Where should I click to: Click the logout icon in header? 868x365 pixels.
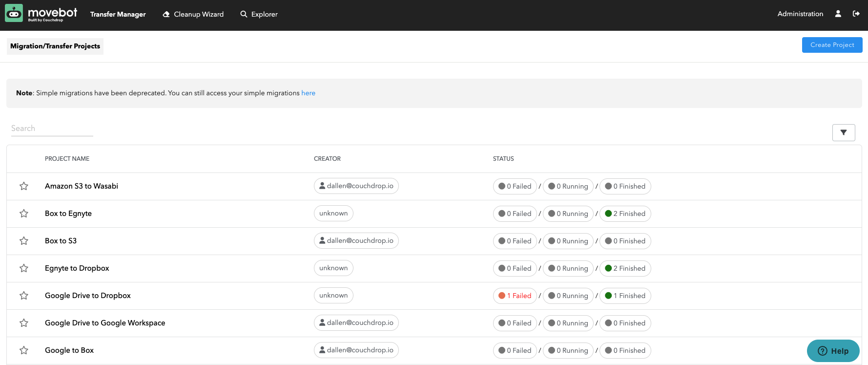pyautogui.click(x=856, y=14)
